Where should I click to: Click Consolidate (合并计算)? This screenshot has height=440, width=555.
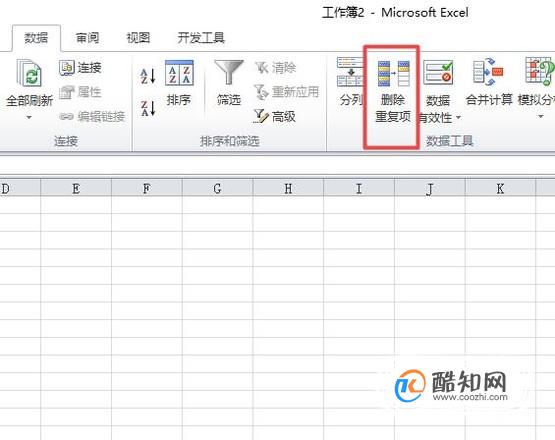point(488,82)
